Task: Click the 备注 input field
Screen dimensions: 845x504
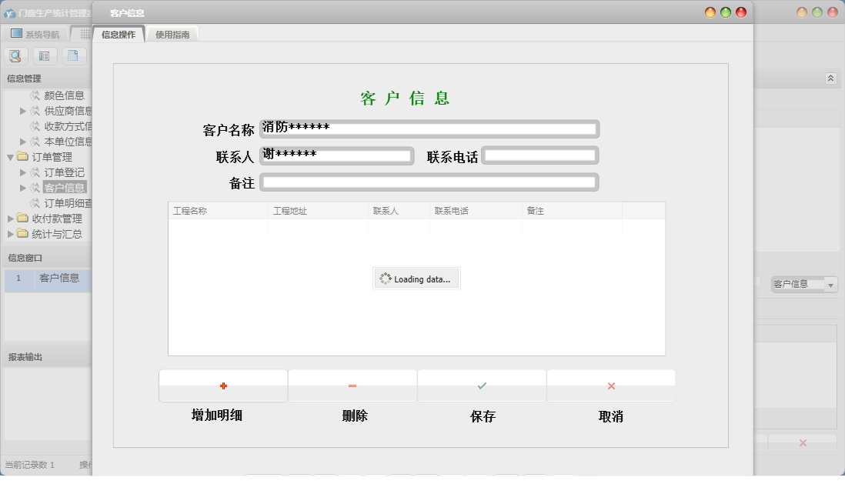Action: 429,182
